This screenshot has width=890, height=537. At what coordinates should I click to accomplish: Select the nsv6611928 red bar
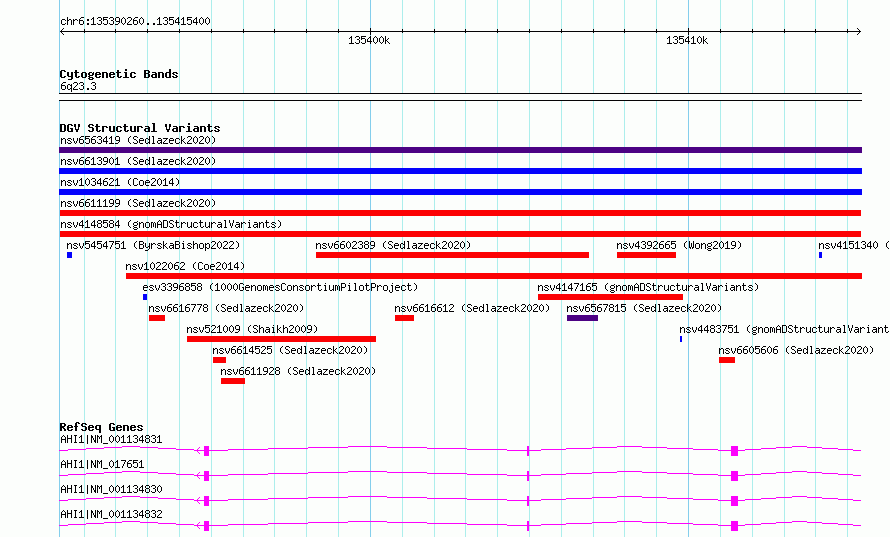tap(233, 381)
